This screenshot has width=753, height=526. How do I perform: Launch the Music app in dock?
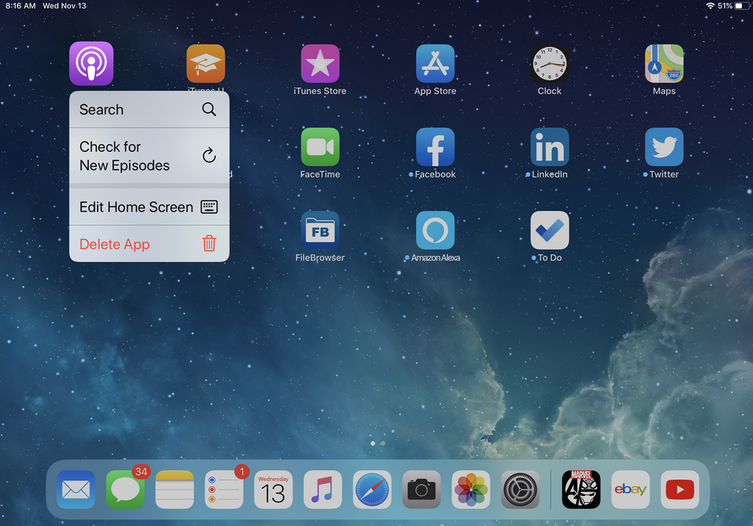point(323,489)
